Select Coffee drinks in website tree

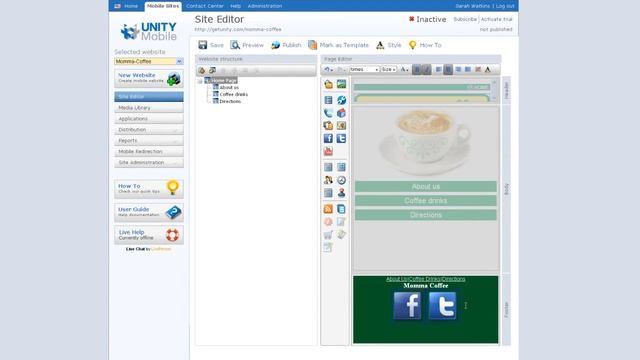click(x=233, y=94)
